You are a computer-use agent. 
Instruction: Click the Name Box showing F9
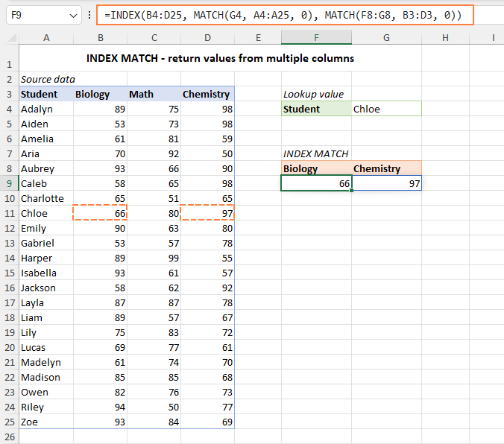[44, 15]
